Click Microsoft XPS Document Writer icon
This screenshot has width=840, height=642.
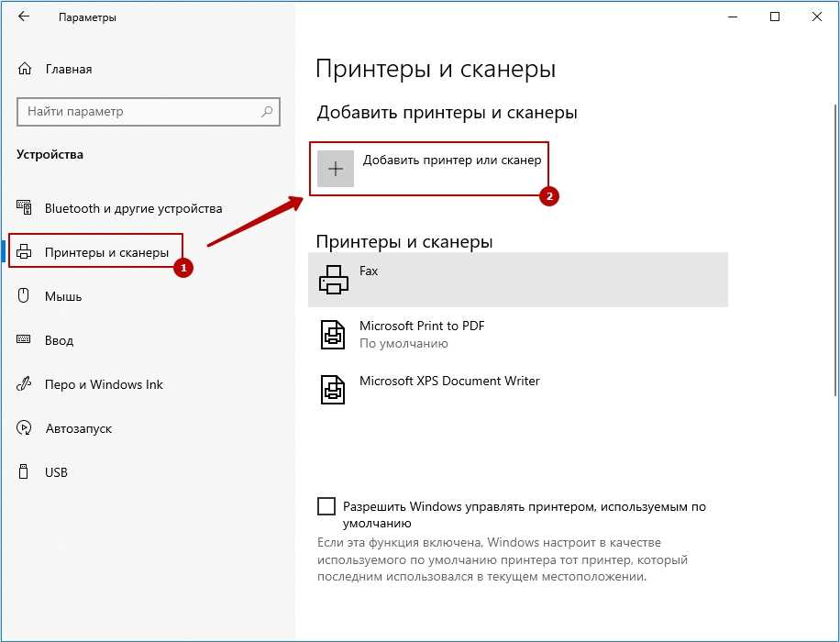[334, 389]
